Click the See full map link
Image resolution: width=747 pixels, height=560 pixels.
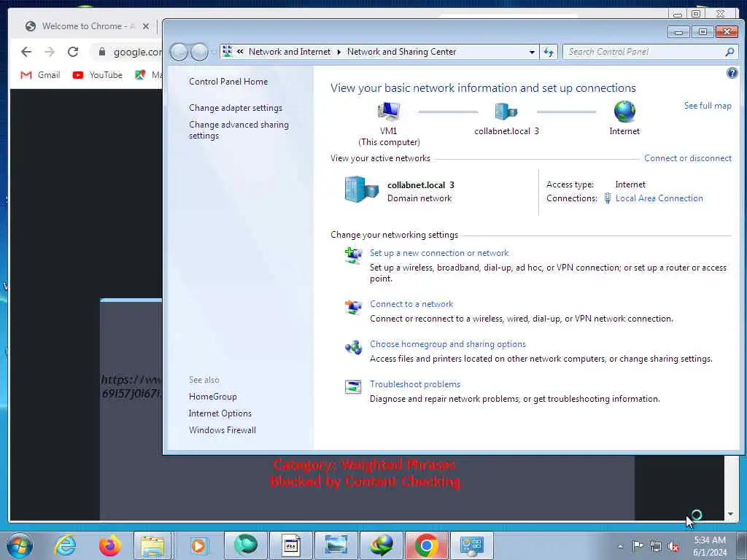(708, 106)
